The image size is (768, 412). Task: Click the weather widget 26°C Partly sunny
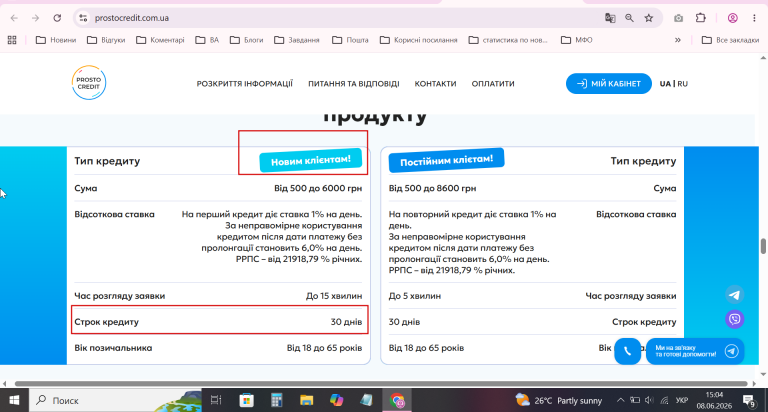tap(558, 400)
